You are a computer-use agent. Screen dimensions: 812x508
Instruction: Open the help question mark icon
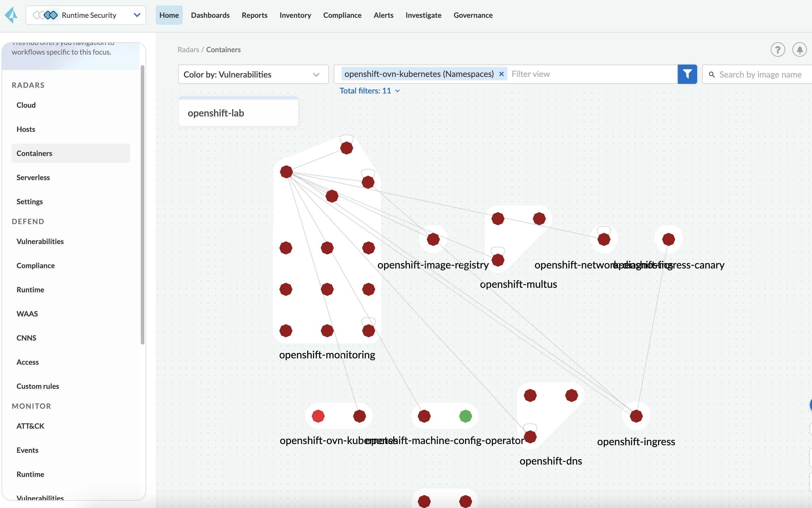[777, 50]
